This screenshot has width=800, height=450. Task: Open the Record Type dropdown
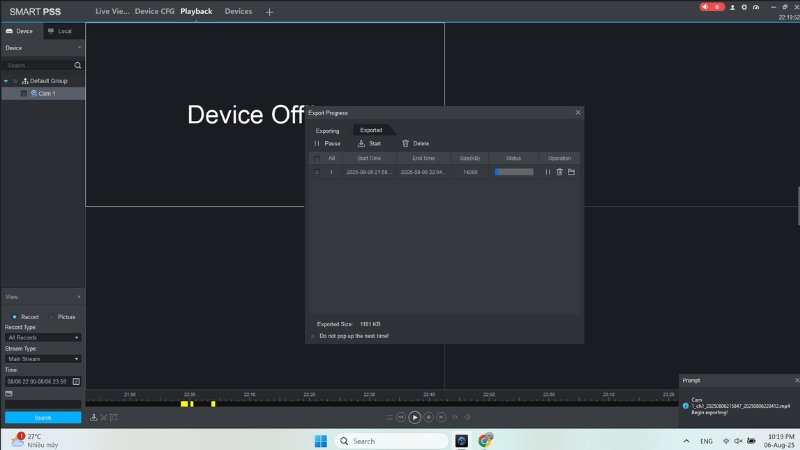pyautogui.click(x=43, y=338)
